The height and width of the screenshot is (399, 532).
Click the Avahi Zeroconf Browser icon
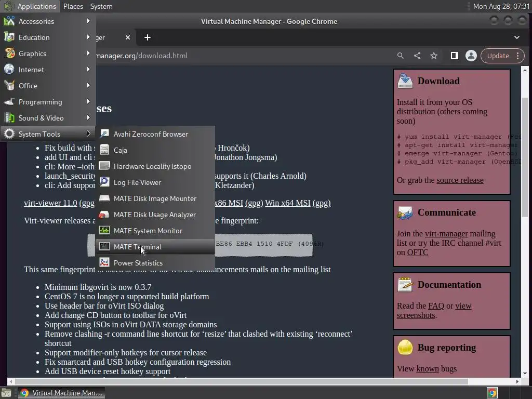[104, 134]
